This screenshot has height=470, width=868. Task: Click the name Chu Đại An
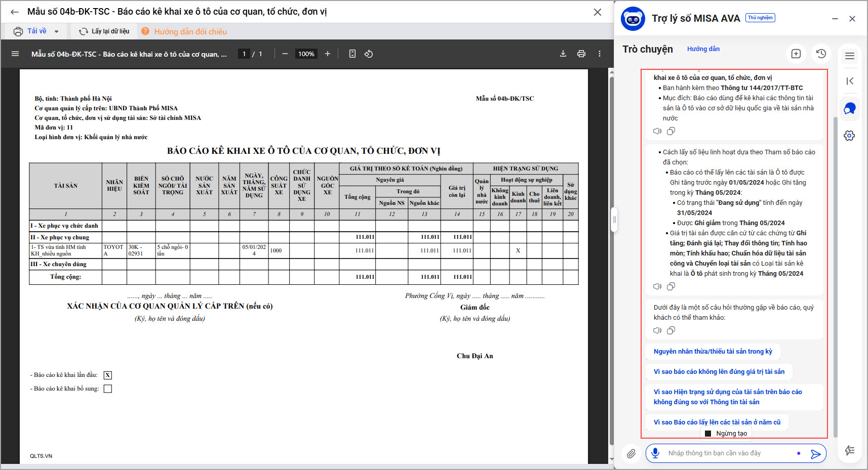coord(475,356)
